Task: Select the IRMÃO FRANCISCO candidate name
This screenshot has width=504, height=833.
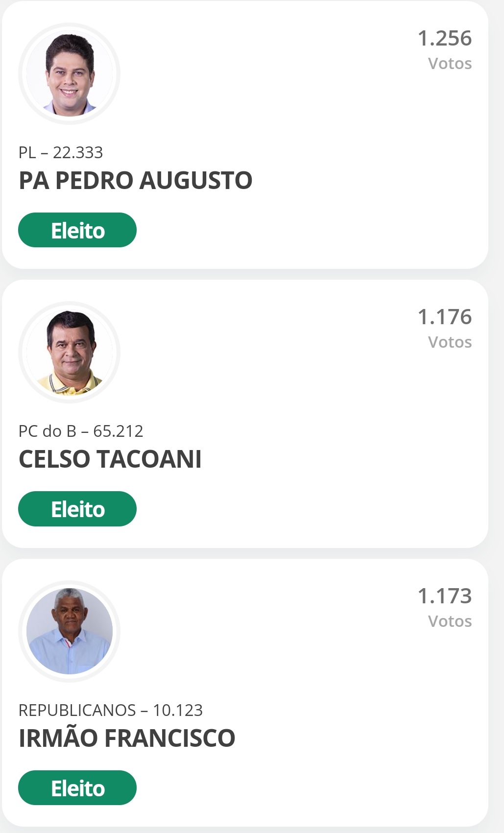Action: pos(127,738)
